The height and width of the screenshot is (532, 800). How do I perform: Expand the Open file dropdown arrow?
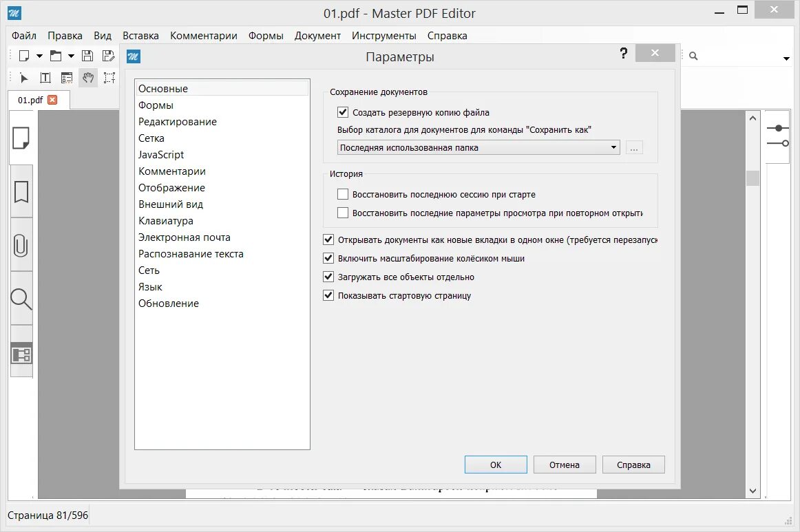tap(71, 56)
